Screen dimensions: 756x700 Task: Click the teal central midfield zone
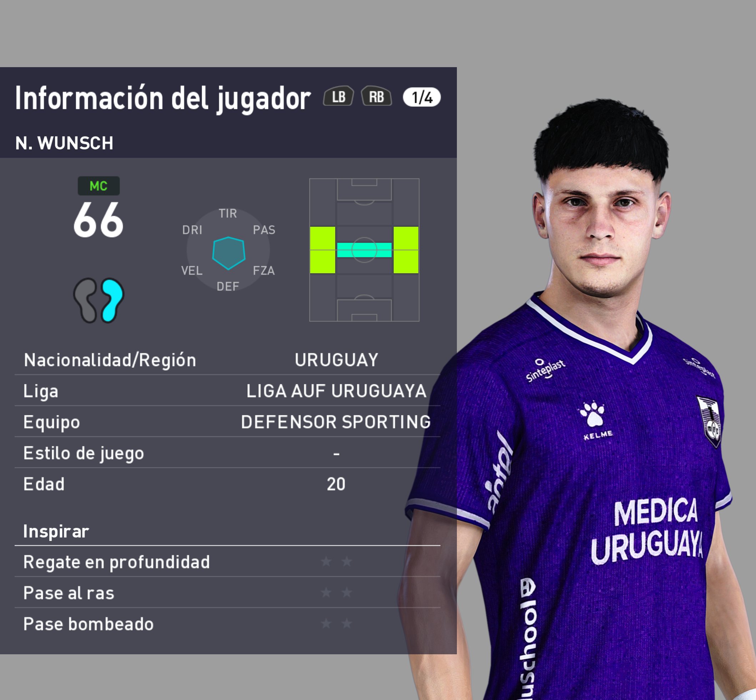364,250
